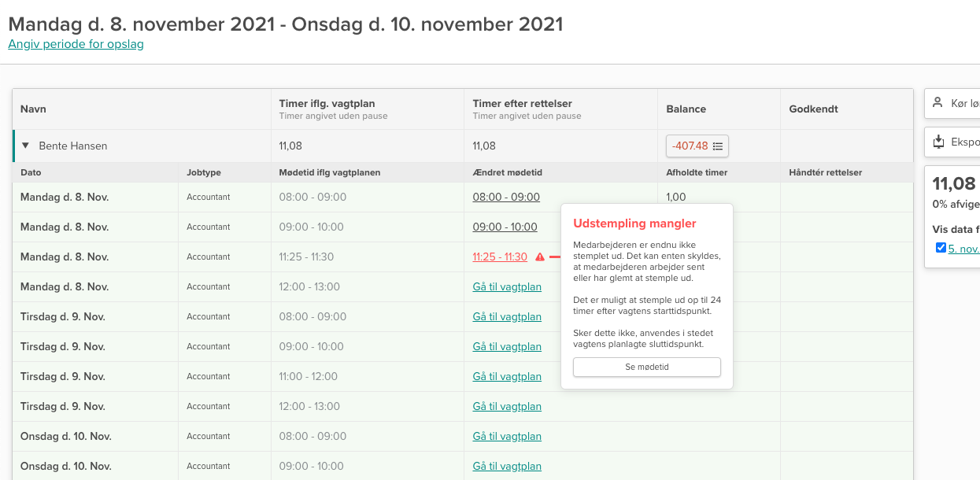Click the Balance column header

(x=686, y=109)
